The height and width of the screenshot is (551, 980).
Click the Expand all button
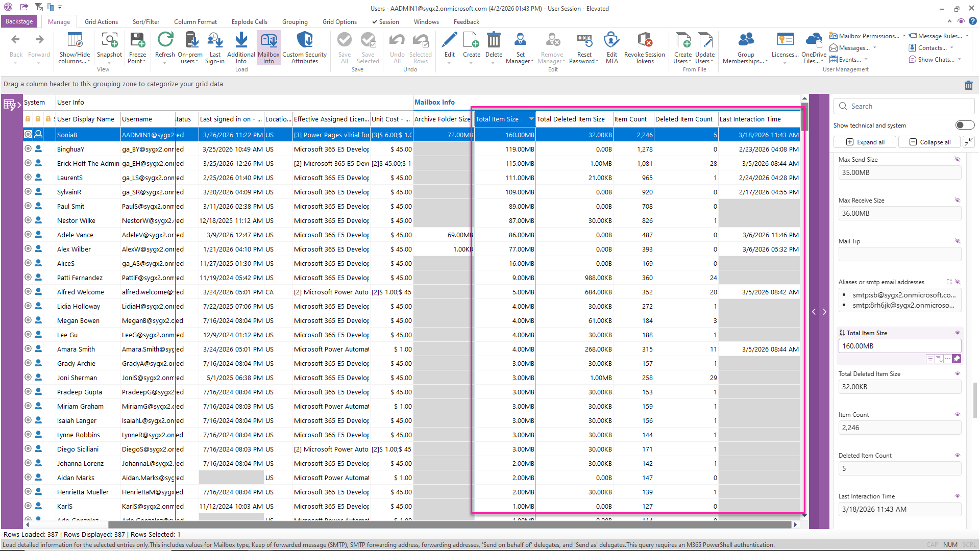tap(865, 142)
